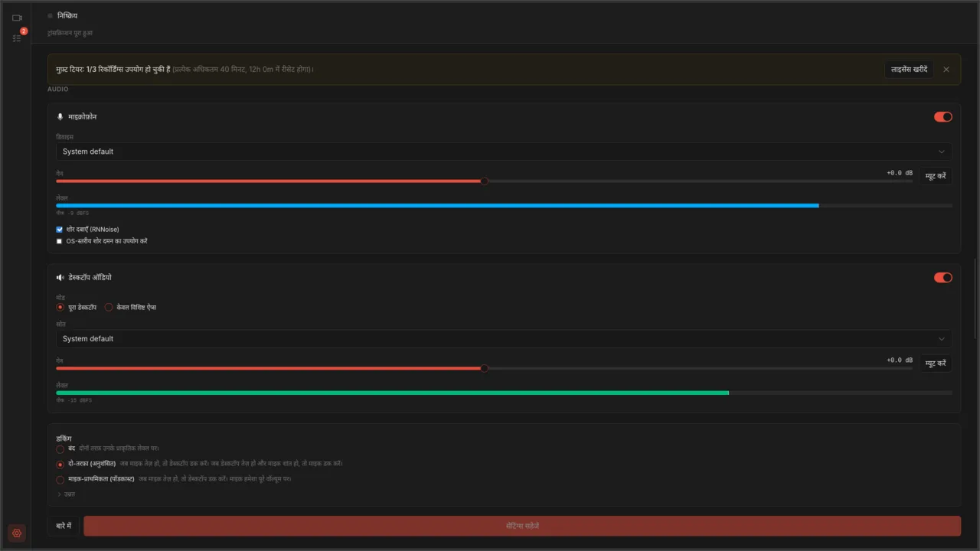Open the desktop audio source System default dropdown
Viewport: 980px width, 551px height.
[x=504, y=338]
